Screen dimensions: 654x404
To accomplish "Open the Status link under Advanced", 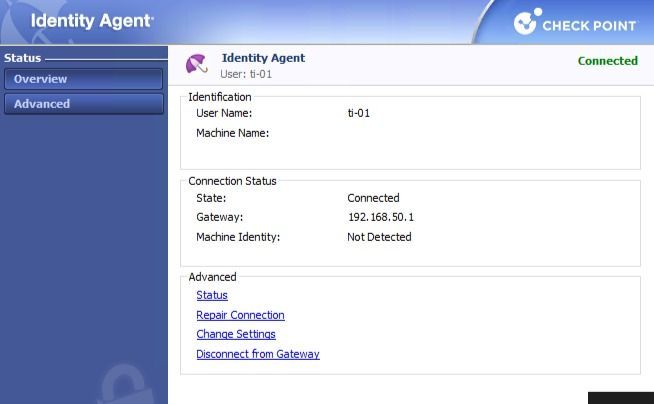I will pyautogui.click(x=212, y=295).
